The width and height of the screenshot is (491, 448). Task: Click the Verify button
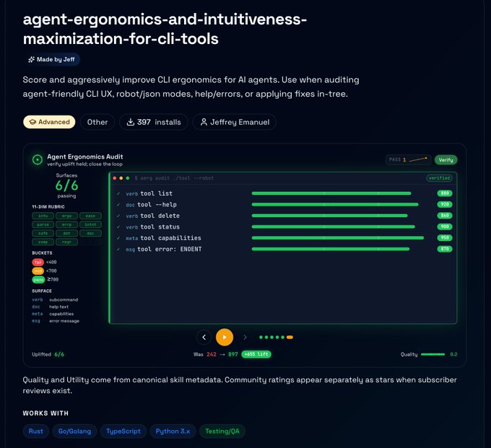pos(446,160)
